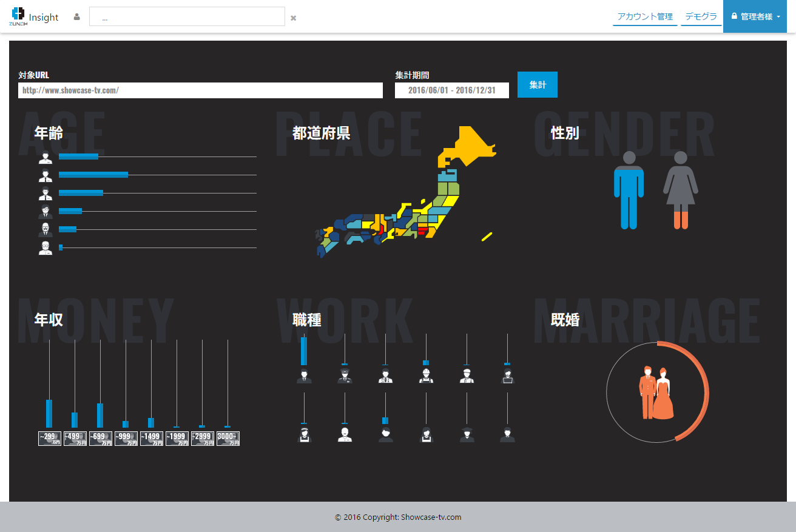Select the woman in apron job icon
The image size is (796, 532).
pyautogui.click(x=426, y=435)
